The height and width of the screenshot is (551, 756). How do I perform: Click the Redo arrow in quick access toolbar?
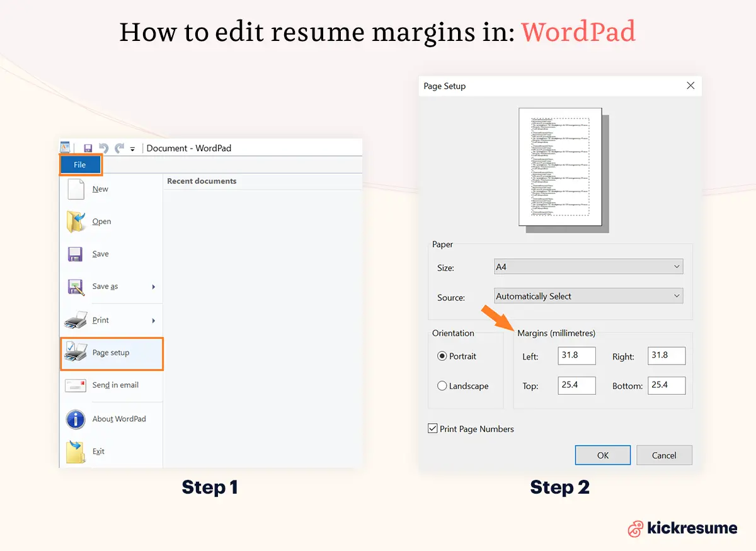coord(119,148)
